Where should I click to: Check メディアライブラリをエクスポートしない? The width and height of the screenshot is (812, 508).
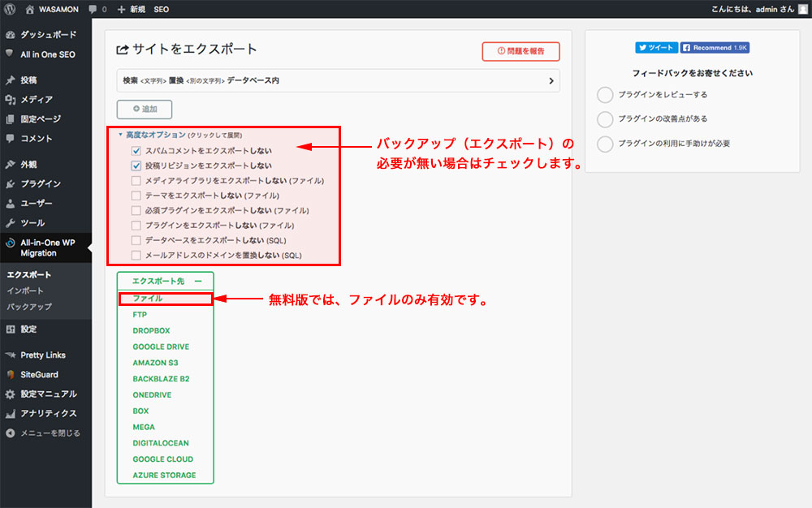136,180
